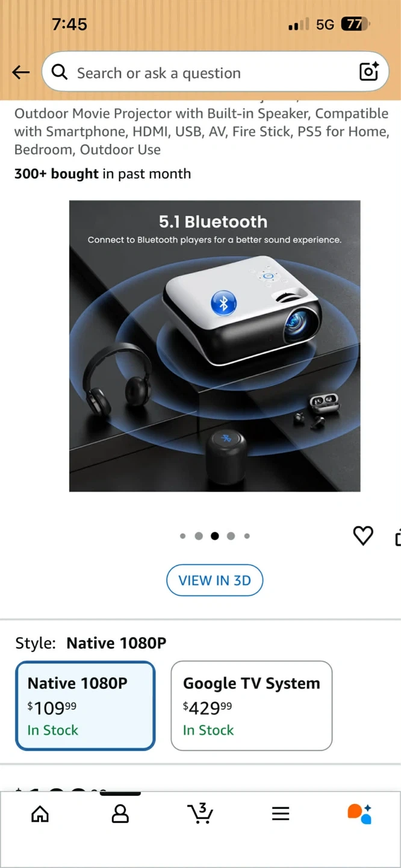401x868 pixels.
Task: Go to Home tab icon
Action: coord(40,814)
